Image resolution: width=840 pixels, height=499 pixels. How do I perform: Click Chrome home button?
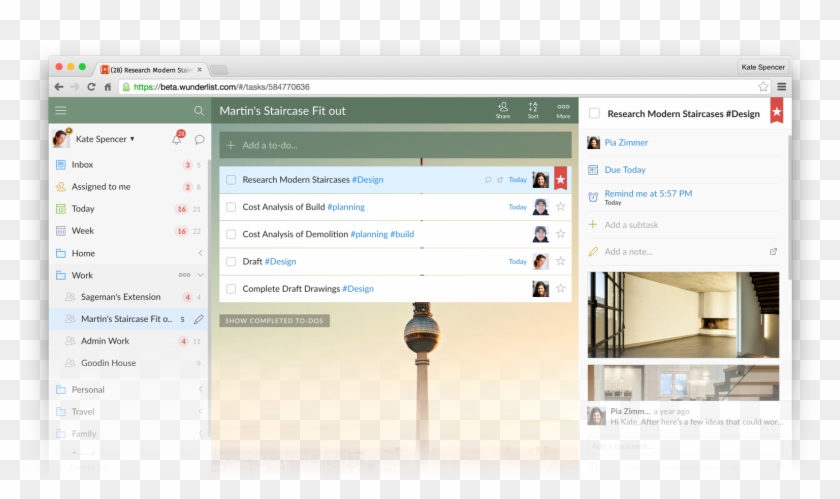point(107,87)
